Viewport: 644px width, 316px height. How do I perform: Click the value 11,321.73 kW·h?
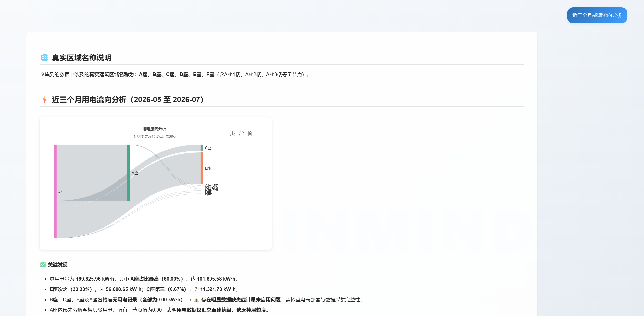coord(218,289)
